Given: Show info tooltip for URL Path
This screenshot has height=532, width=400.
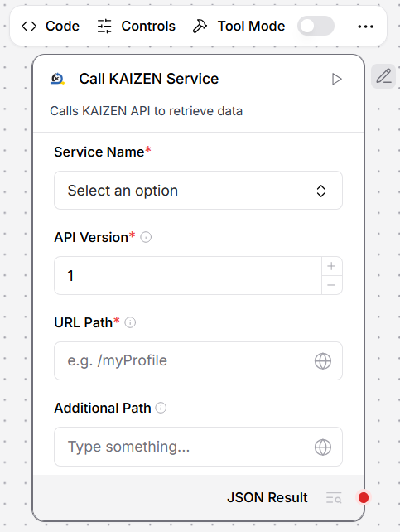Looking at the screenshot, I should point(130,322).
